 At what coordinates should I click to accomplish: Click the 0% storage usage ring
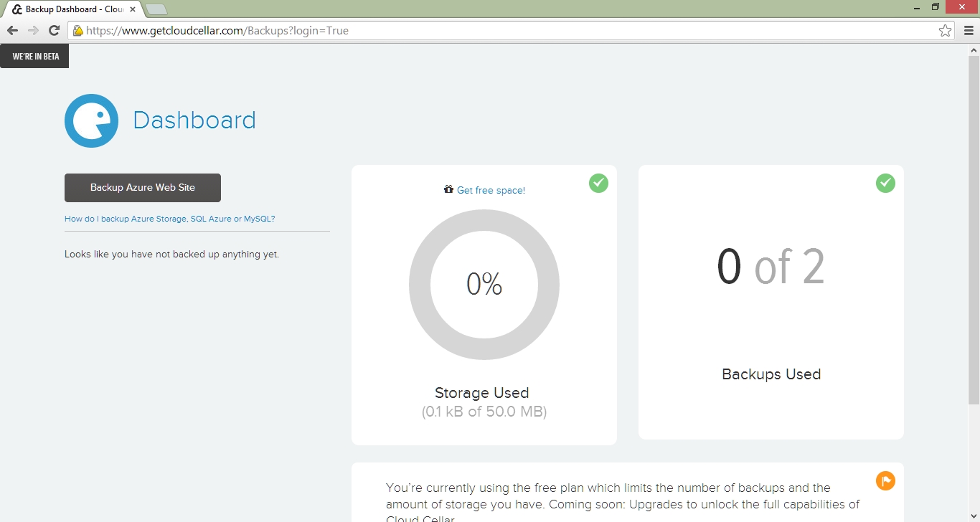pos(484,285)
